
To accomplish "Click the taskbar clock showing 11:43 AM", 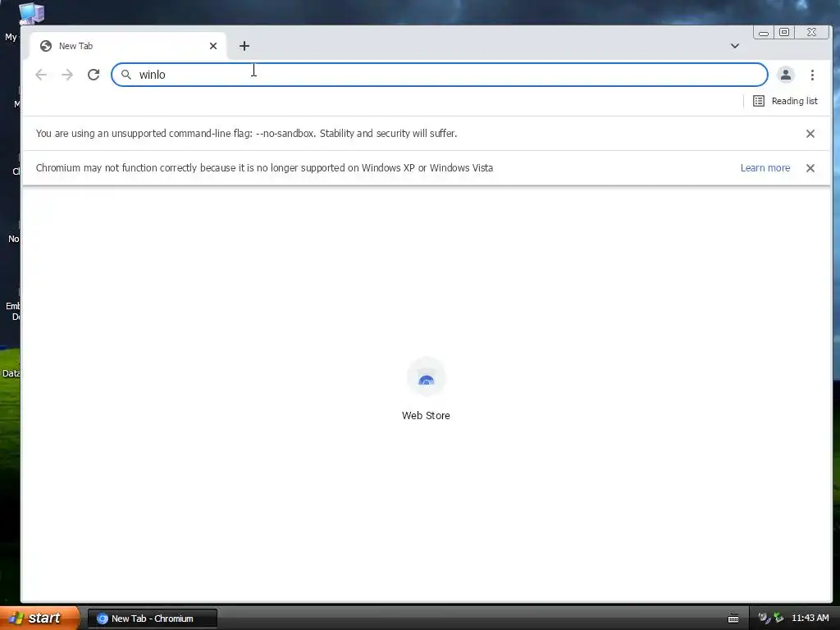I will [x=810, y=618].
